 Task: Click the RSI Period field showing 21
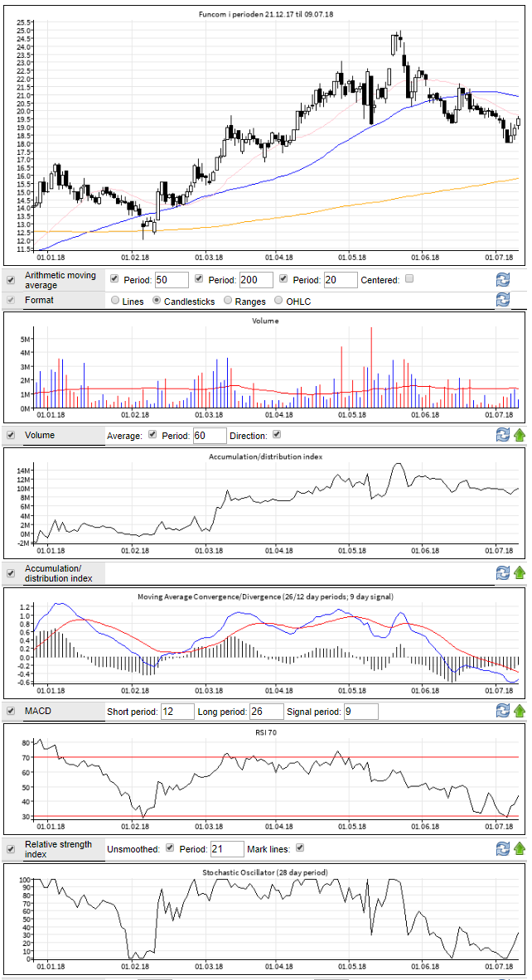pyautogui.click(x=227, y=849)
